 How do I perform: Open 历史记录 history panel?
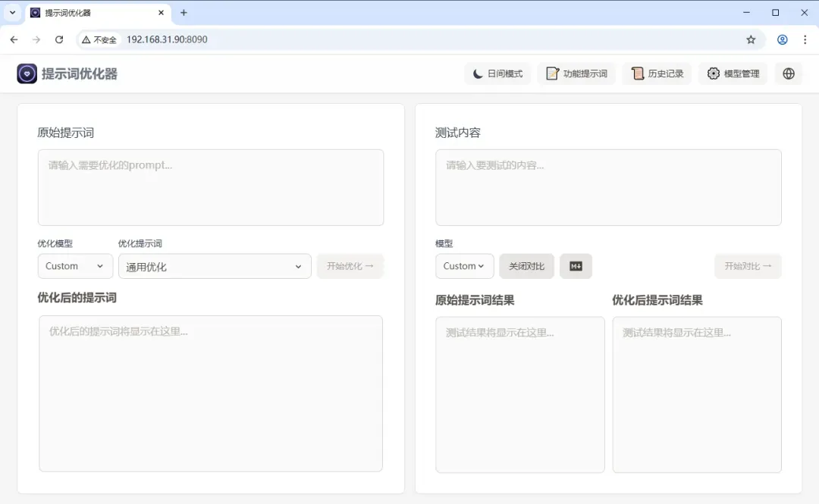point(657,74)
